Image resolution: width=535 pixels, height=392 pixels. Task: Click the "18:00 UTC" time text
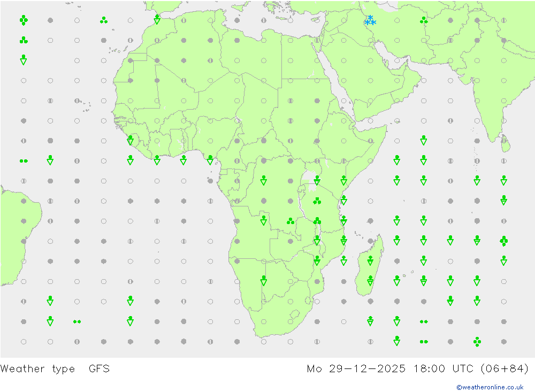pos(444,369)
